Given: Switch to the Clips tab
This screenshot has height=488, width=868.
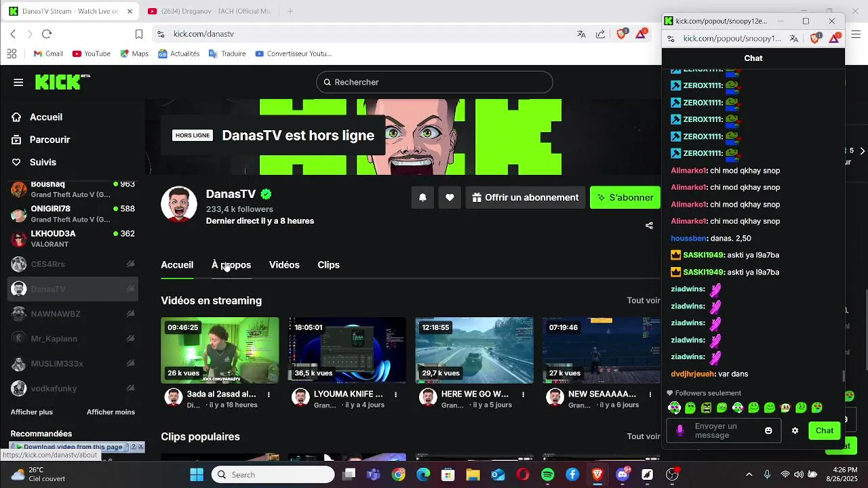Looking at the screenshot, I should 328,265.
